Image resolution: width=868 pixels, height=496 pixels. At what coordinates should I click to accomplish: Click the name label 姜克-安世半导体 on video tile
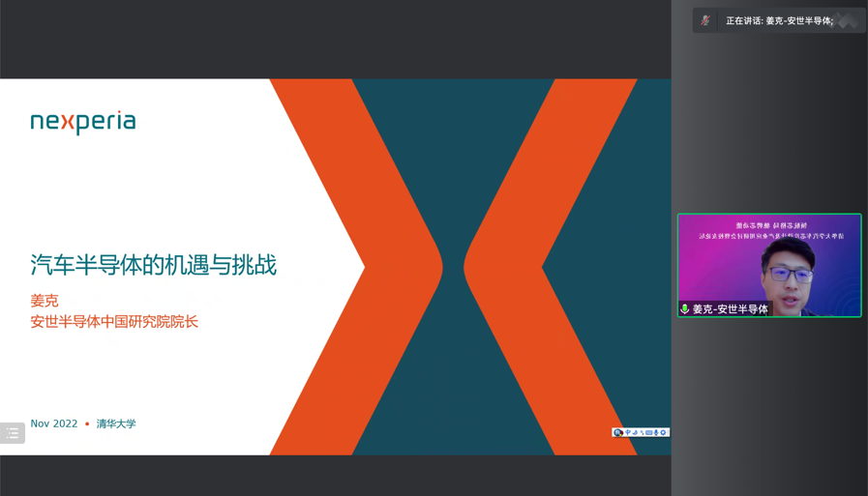click(x=731, y=309)
